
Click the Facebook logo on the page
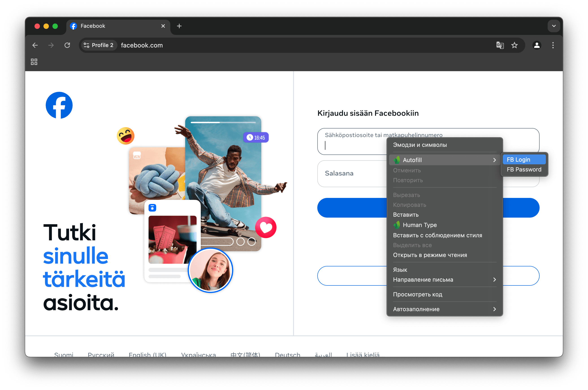59,105
